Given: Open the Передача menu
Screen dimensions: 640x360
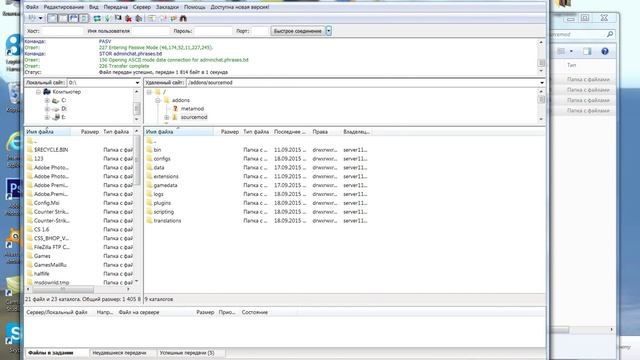Looking at the screenshot, I should pos(116,7).
